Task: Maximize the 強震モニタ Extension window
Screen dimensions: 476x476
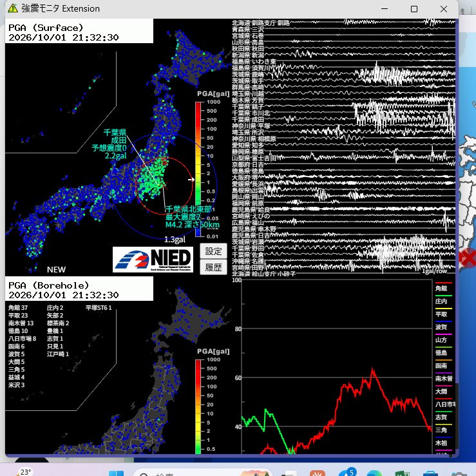Action: (x=414, y=9)
